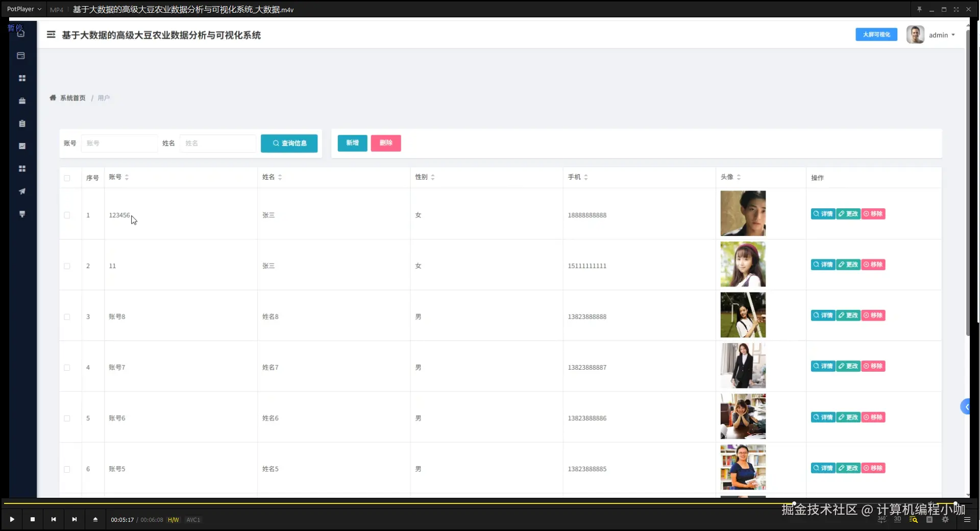Check the checkbox for row 123456
This screenshot has height=531, width=980.
click(x=67, y=215)
